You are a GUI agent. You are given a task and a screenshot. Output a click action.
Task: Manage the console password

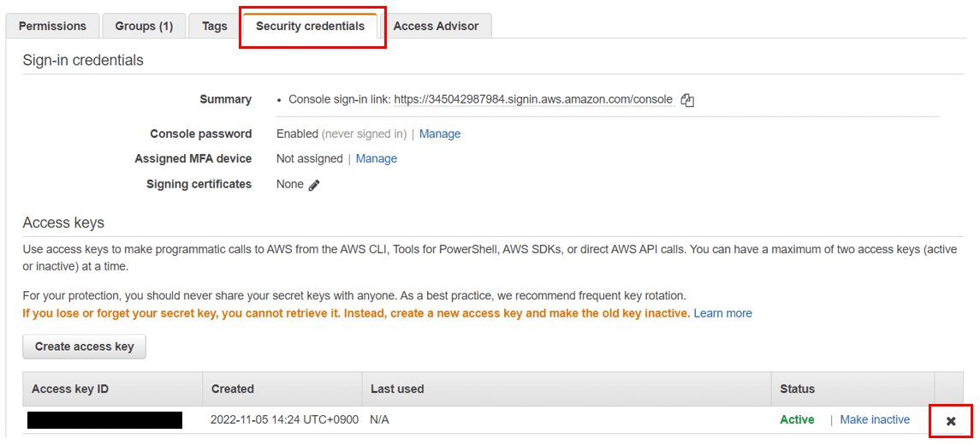[x=440, y=133]
